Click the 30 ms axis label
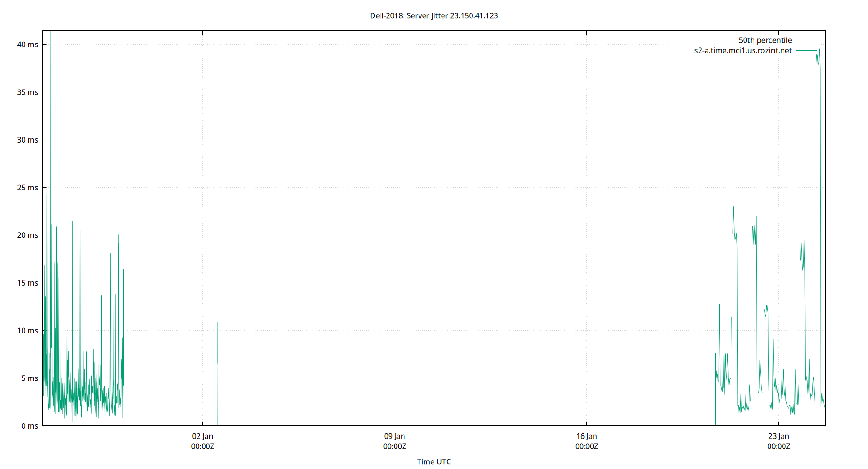The width and height of the screenshot is (868, 469). (x=28, y=140)
